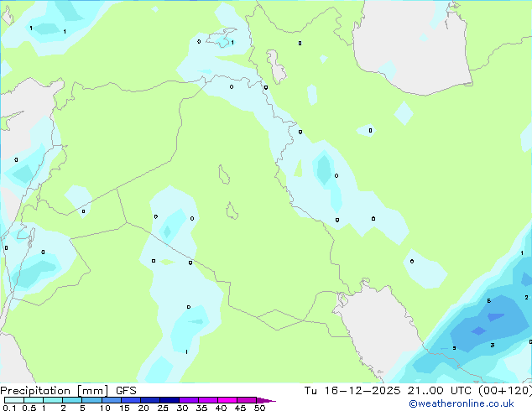Image resolution: width=532 pixels, height=411 pixels.
Task: Click the 45–50 mm magenta legend swatch
Action: coord(247,400)
